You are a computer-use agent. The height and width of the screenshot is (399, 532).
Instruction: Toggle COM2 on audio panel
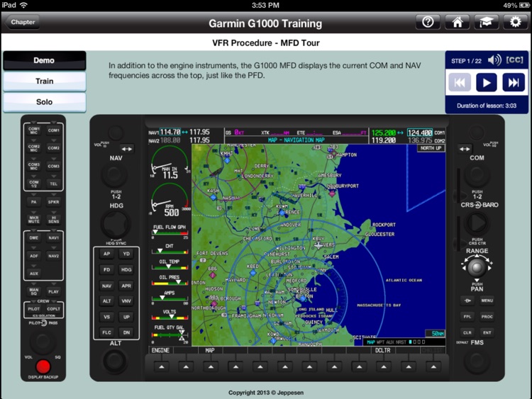point(54,148)
